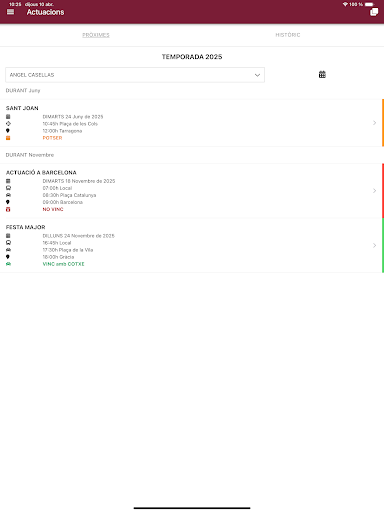Click the DILLUNS 24 Novembre de 2025 date
Image resolution: width=384 pixels, height=512 pixels.
tap(78, 236)
